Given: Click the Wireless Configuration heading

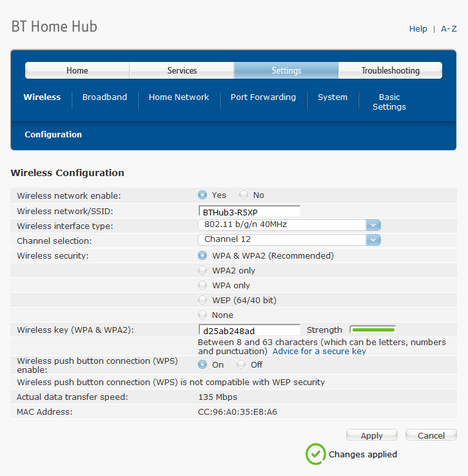Looking at the screenshot, I should click(x=67, y=173).
